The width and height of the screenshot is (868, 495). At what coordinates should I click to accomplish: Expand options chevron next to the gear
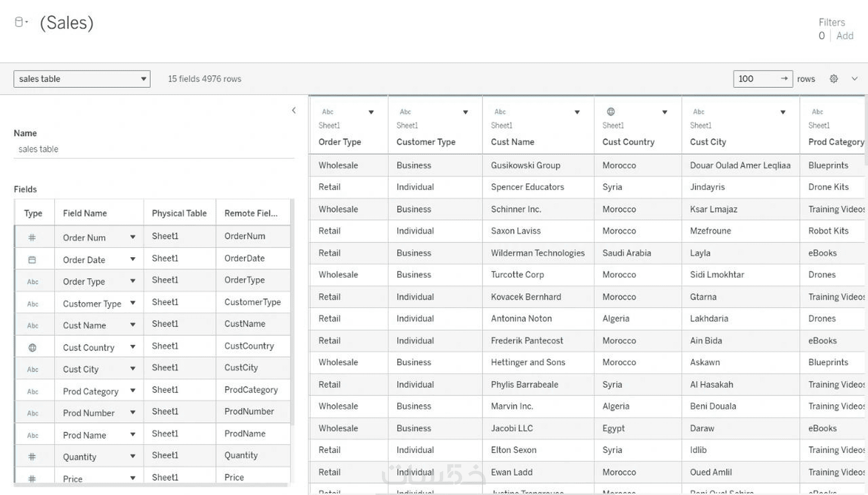tap(854, 79)
